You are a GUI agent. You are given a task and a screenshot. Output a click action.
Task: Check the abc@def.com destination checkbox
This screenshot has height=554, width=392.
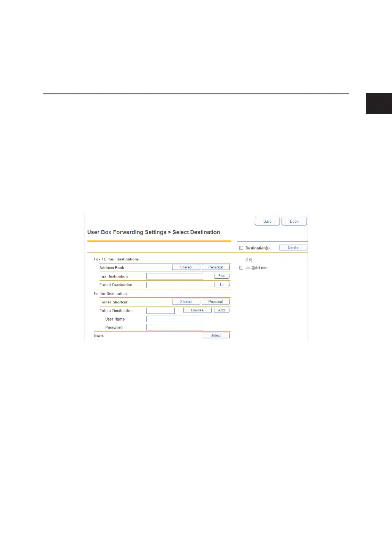(x=241, y=268)
